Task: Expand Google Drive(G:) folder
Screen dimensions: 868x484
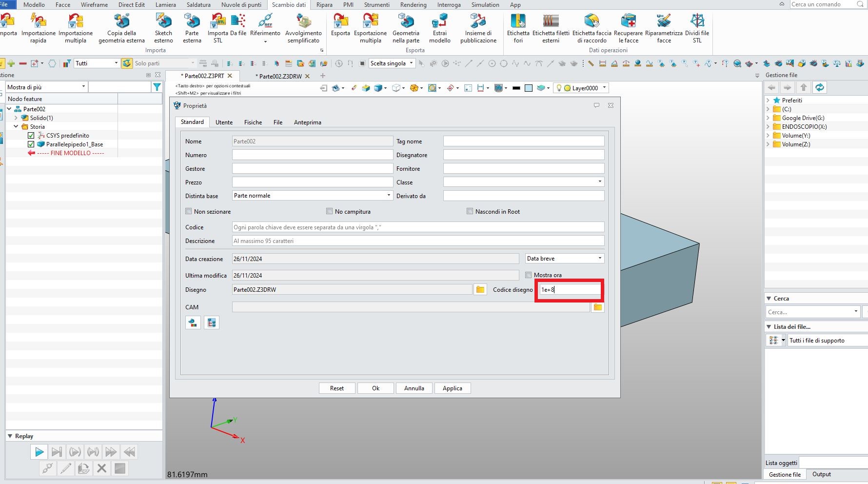Action: click(x=768, y=118)
